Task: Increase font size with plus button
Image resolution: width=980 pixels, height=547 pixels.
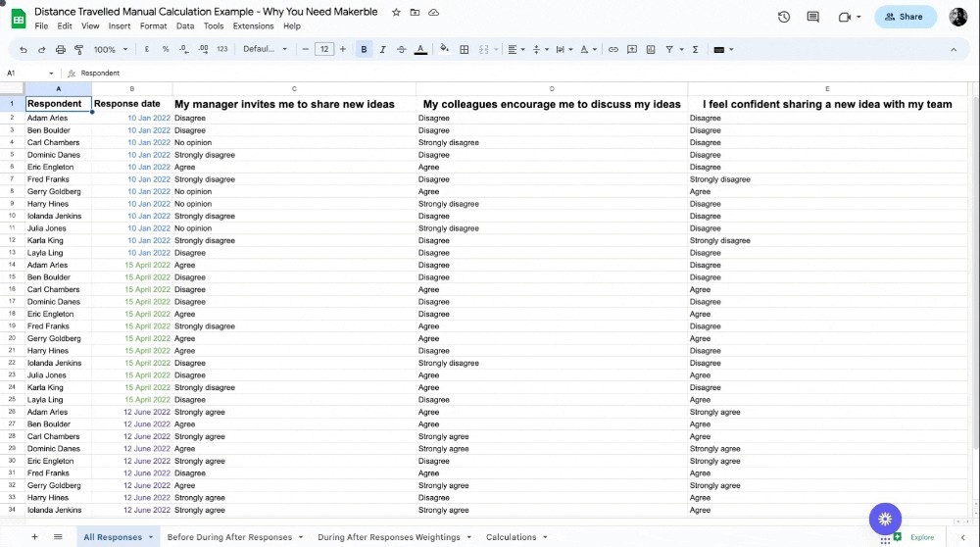Action: pos(342,49)
